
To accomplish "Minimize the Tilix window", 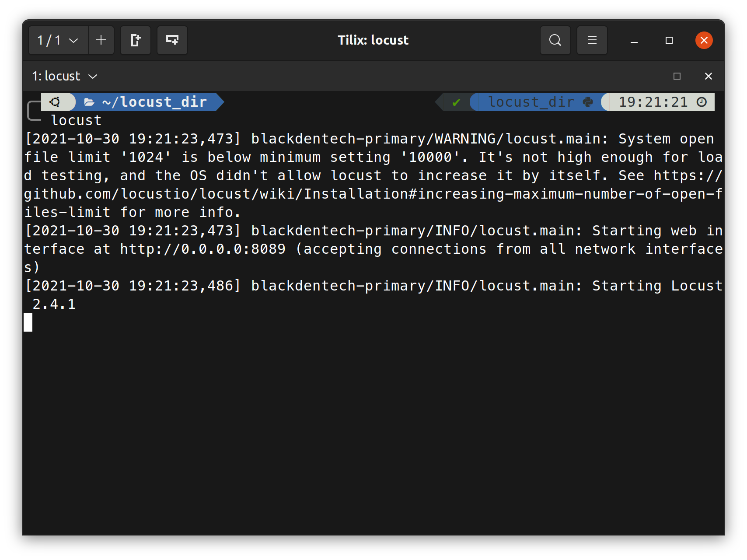I will click(x=634, y=40).
